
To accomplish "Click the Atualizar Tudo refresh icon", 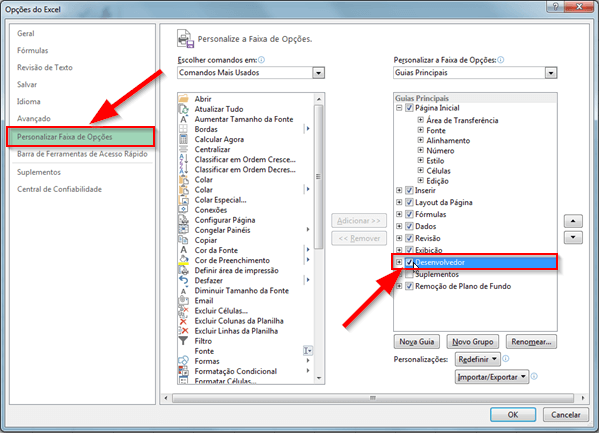I will coord(184,109).
